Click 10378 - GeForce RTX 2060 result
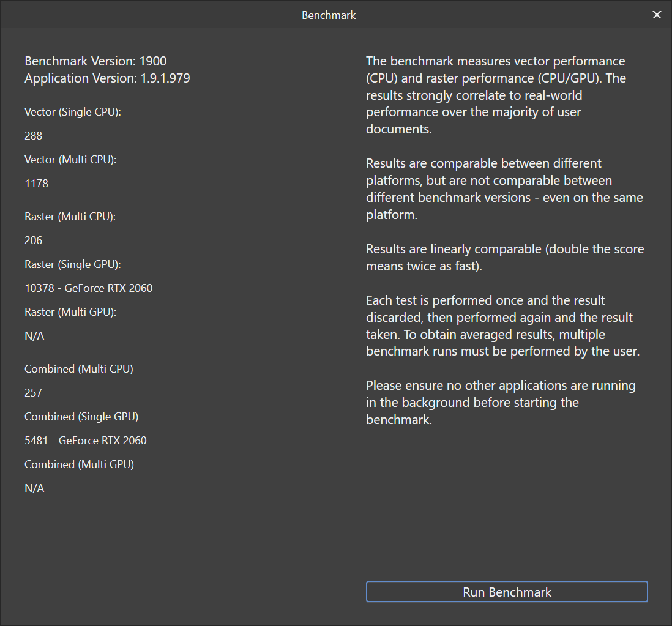This screenshot has width=672, height=626. point(89,288)
